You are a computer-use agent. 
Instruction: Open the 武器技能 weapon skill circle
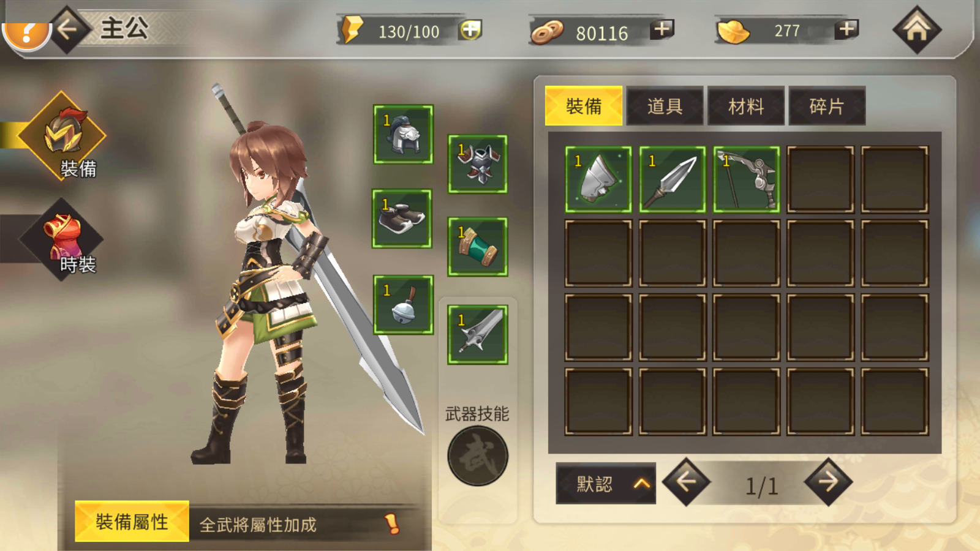478,456
